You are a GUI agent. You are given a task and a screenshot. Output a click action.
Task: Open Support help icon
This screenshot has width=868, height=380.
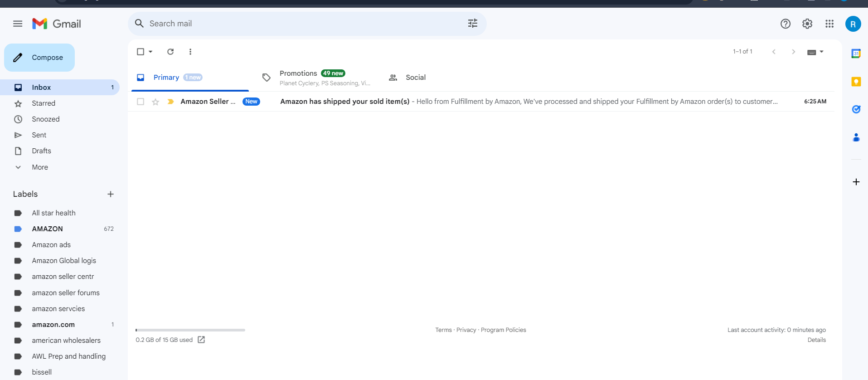click(x=786, y=24)
